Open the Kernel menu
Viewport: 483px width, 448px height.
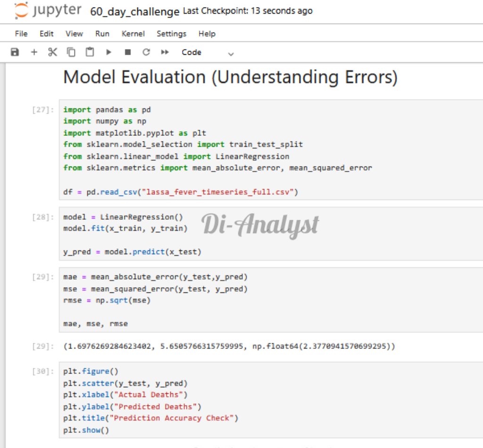pos(133,33)
